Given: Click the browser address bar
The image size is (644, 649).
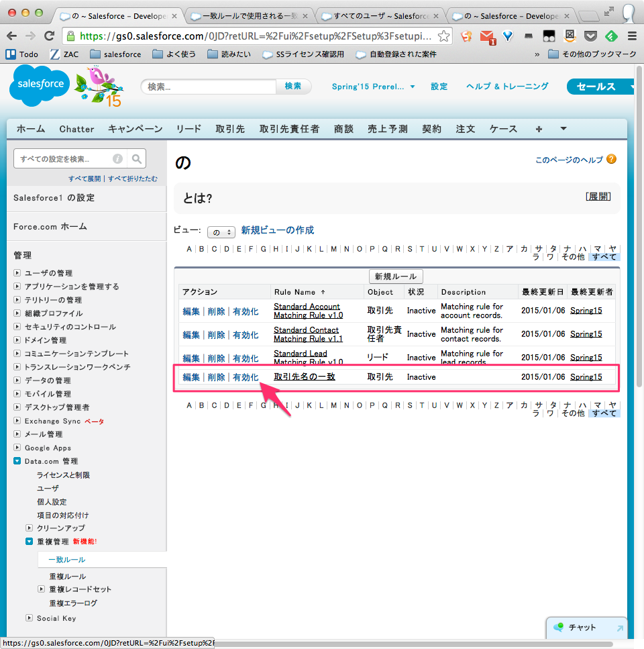Looking at the screenshot, I should pos(255,36).
